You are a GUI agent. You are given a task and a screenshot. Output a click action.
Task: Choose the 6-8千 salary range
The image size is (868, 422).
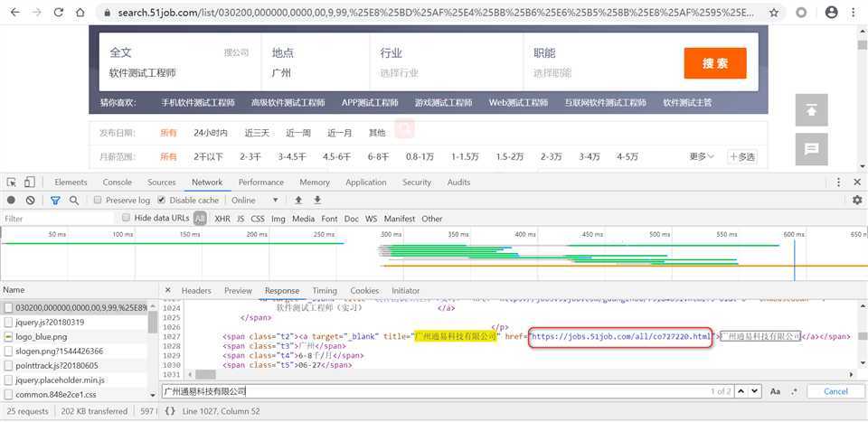379,157
